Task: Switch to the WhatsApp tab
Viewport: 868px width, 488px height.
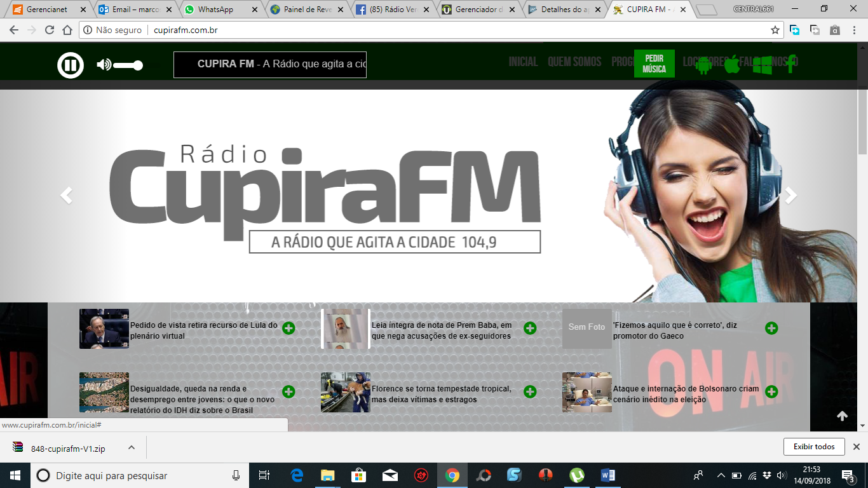Action: point(222,10)
